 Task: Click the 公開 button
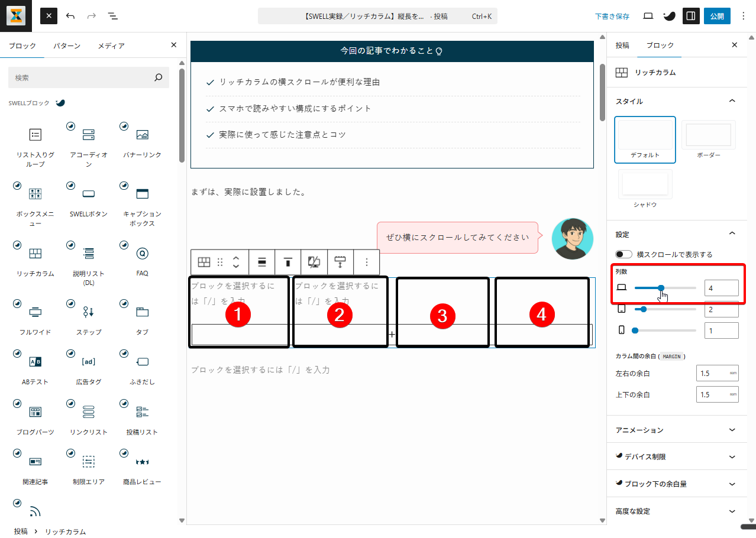tap(716, 16)
